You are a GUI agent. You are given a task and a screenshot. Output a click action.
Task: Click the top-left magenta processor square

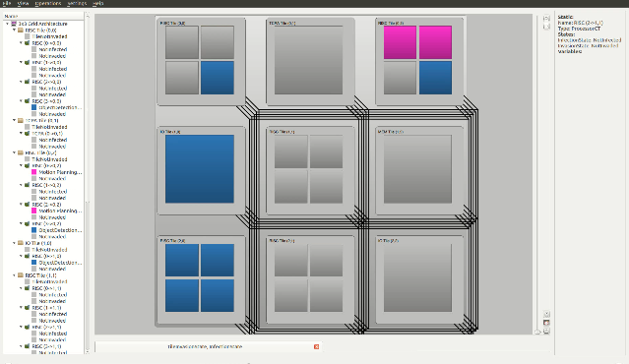[400, 42]
